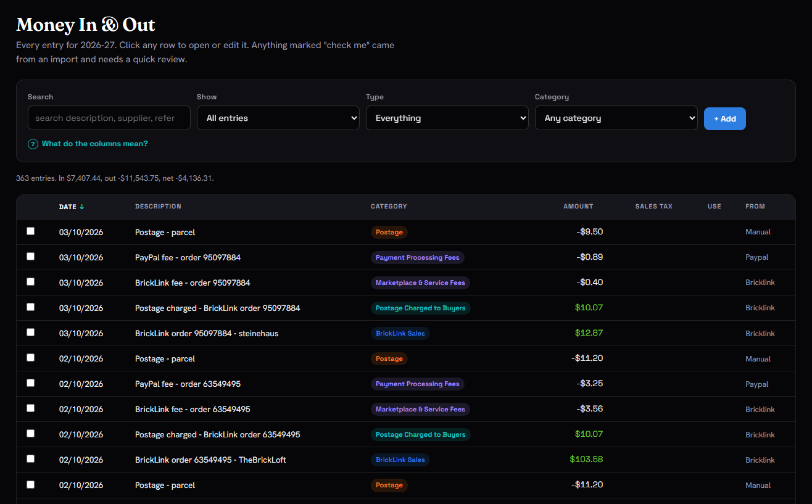Tick the checkbox for the -$9.50 postage parcel row
Screen dimensions: 812x504
pyautogui.click(x=31, y=231)
